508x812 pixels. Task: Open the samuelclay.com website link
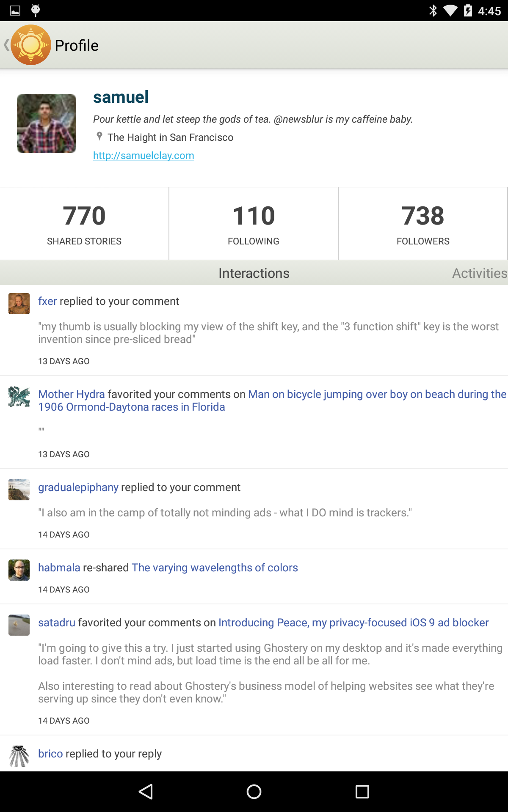click(x=144, y=156)
